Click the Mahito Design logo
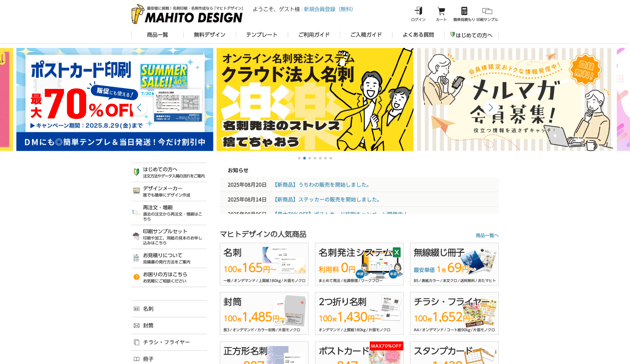630x364 pixels. point(187,14)
